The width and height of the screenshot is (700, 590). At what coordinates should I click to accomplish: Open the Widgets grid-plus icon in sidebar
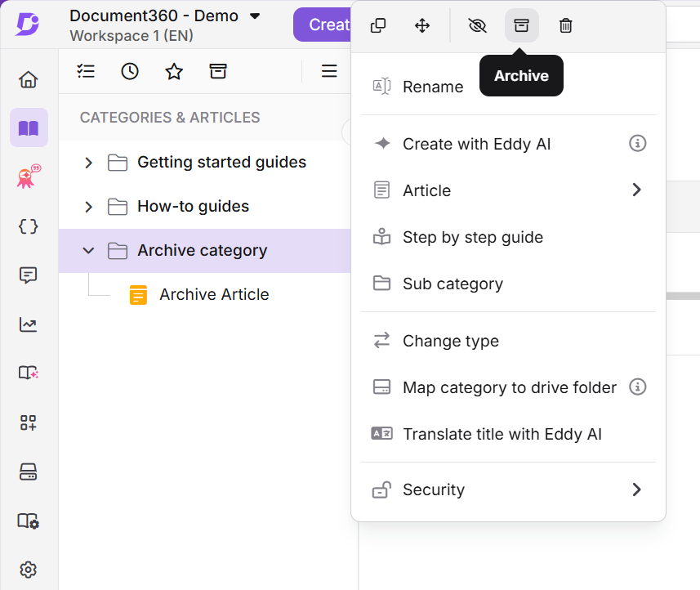(x=28, y=422)
